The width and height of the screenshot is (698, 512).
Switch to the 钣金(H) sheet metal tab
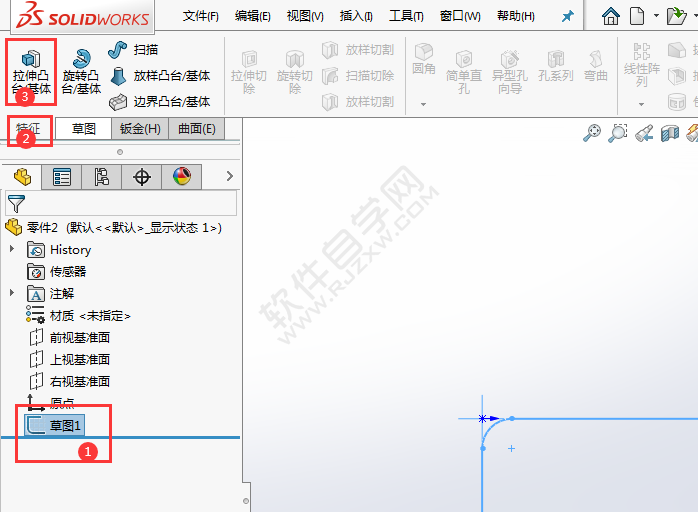[x=140, y=129]
